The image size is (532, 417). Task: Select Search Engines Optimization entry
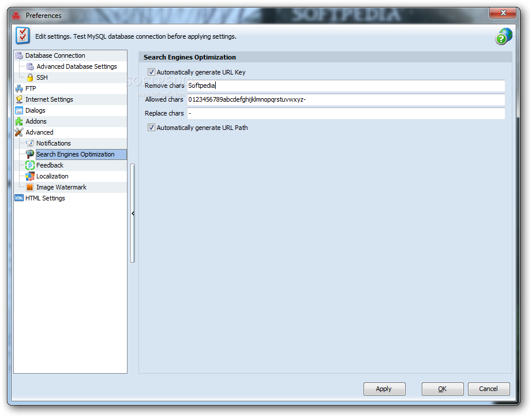point(81,155)
